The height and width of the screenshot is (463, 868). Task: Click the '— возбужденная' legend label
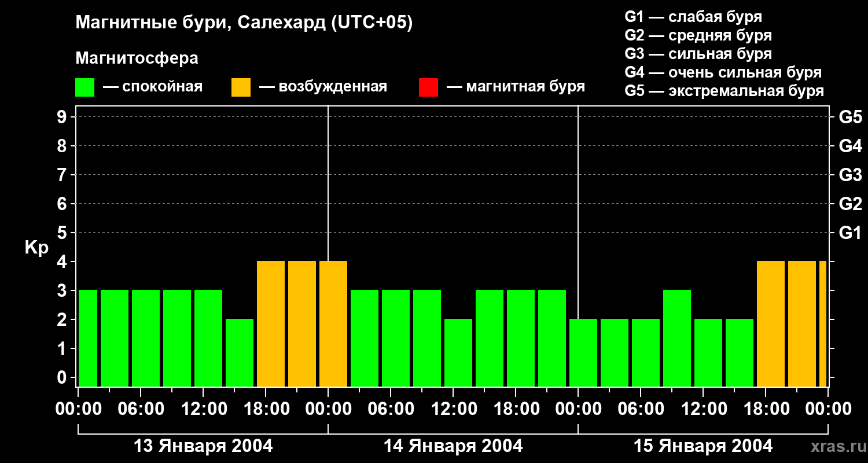click(323, 87)
